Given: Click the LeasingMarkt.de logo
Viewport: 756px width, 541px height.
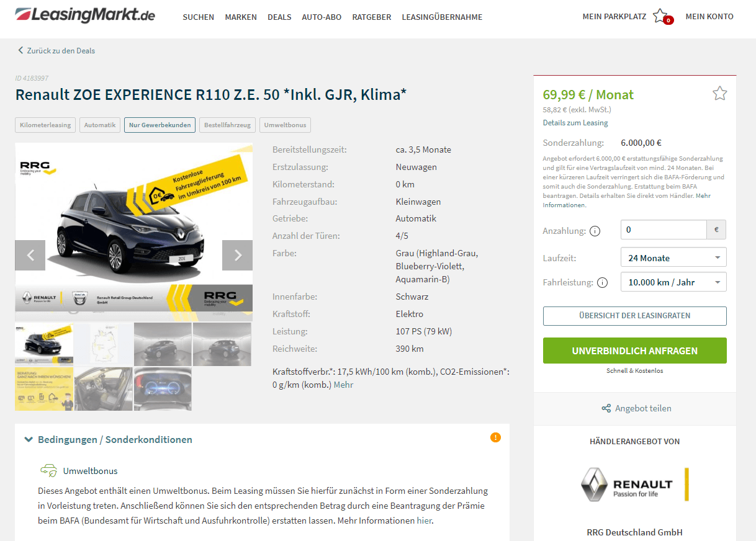Looking at the screenshot, I should point(85,15).
